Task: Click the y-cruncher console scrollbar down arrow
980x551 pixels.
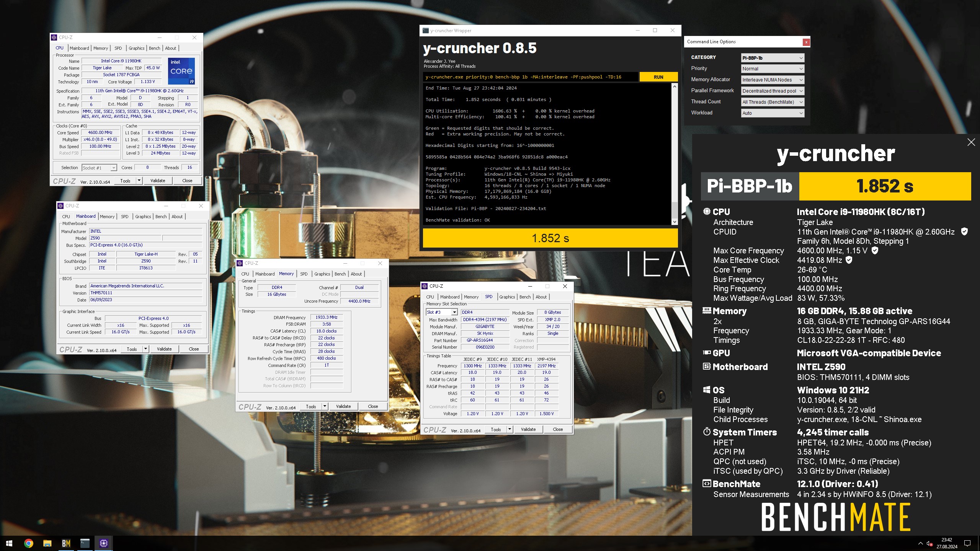Action: (675, 222)
